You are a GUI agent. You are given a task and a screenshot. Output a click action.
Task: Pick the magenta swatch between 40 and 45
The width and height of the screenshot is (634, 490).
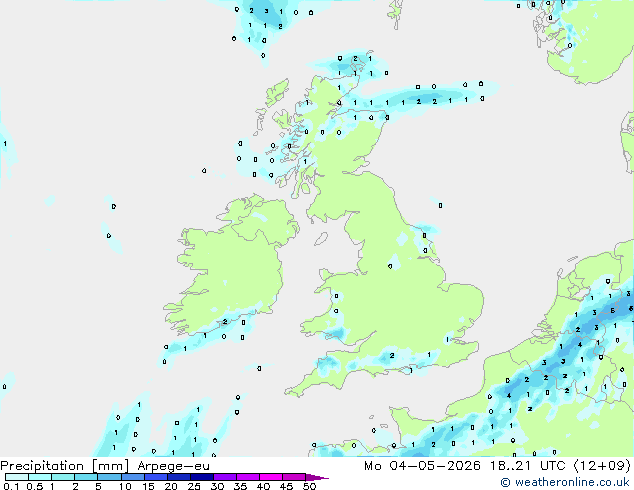[271, 477]
